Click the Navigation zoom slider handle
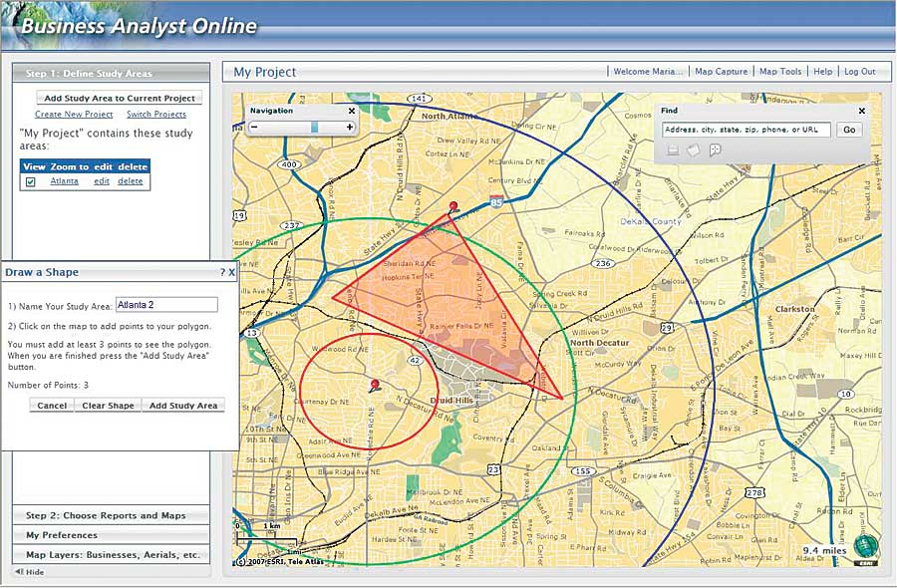The height and width of the screenshot is (588, 897). click(x=315, y=127)
